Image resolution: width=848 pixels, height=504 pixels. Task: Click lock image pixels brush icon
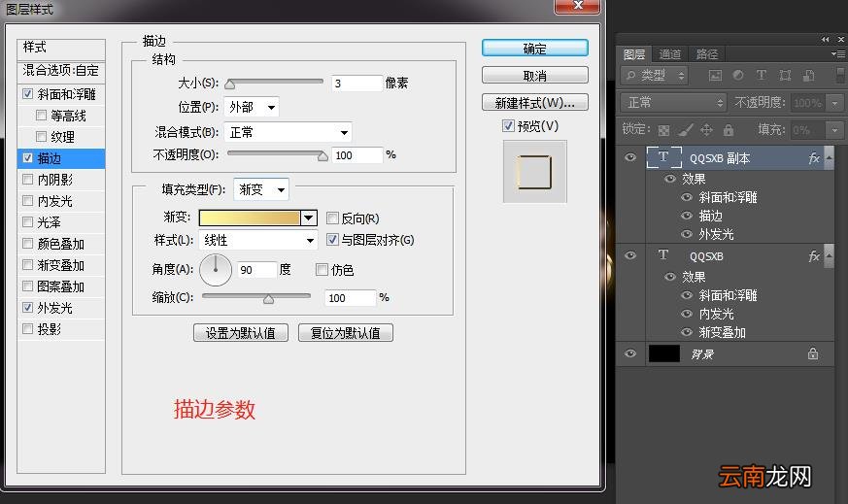pyautogui.click(x=685, y=130)
